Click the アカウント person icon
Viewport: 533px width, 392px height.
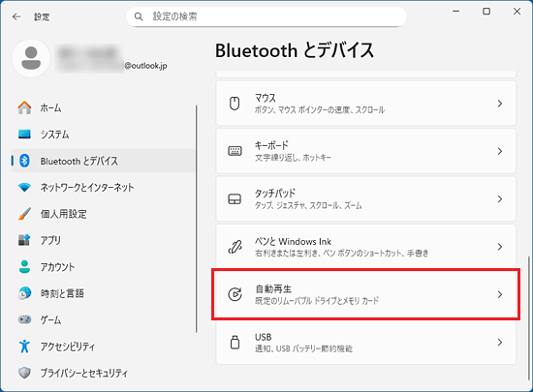click(x=24, y=267)
